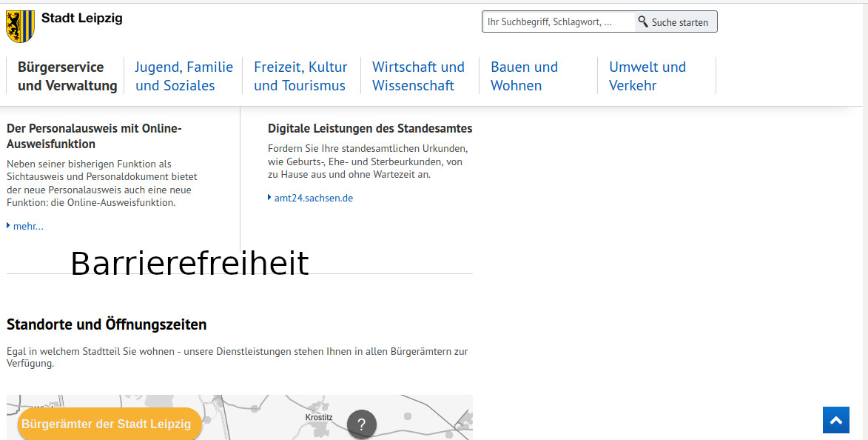This screenshot has width=868, height=440.
Task: Open the question mark help icon on map
Action: click(x=362, y=424)
